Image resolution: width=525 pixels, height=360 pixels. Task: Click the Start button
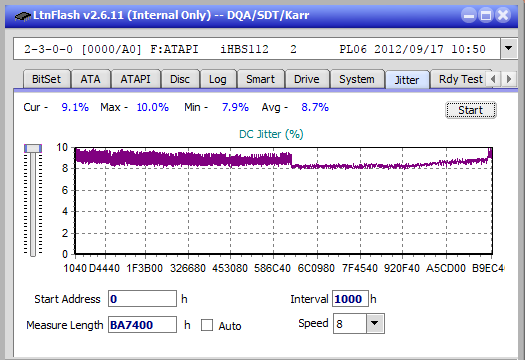[471, 110]
